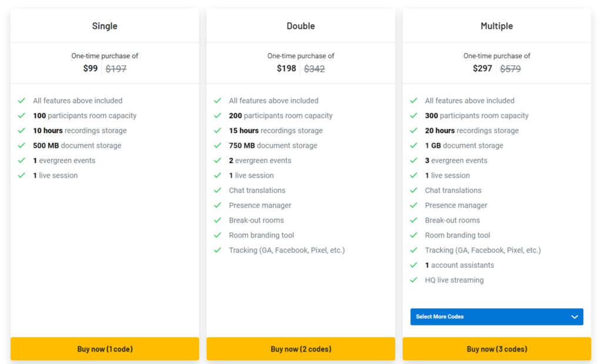
Task: Click checkmark beside 750 MB document storage
Action: click(218, 145)
